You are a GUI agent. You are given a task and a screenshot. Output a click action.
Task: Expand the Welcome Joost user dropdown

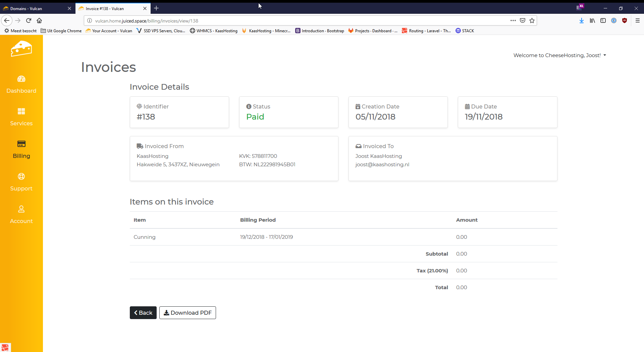click(x=559, y=55)
